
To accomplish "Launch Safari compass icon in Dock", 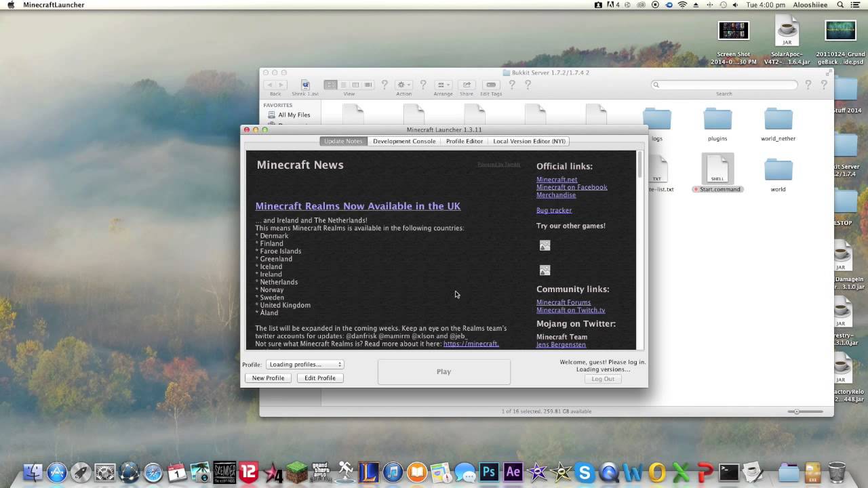I will click(153, 472).
